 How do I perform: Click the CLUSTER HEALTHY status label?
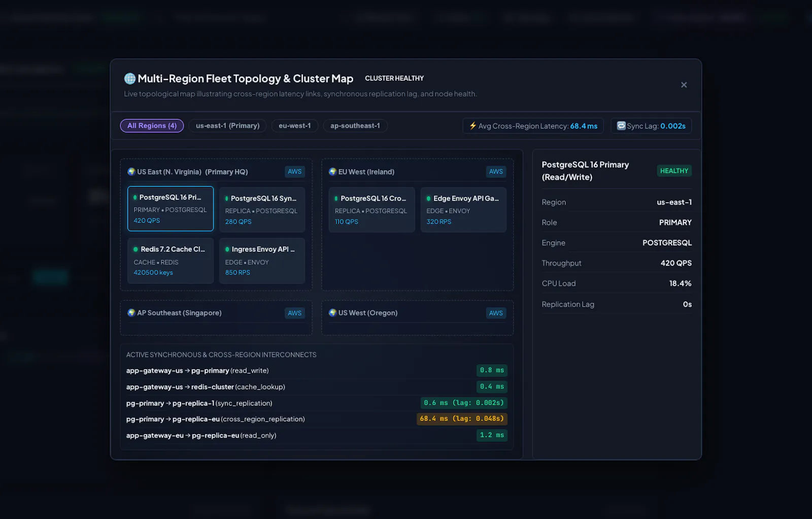[x=394, y=78]
